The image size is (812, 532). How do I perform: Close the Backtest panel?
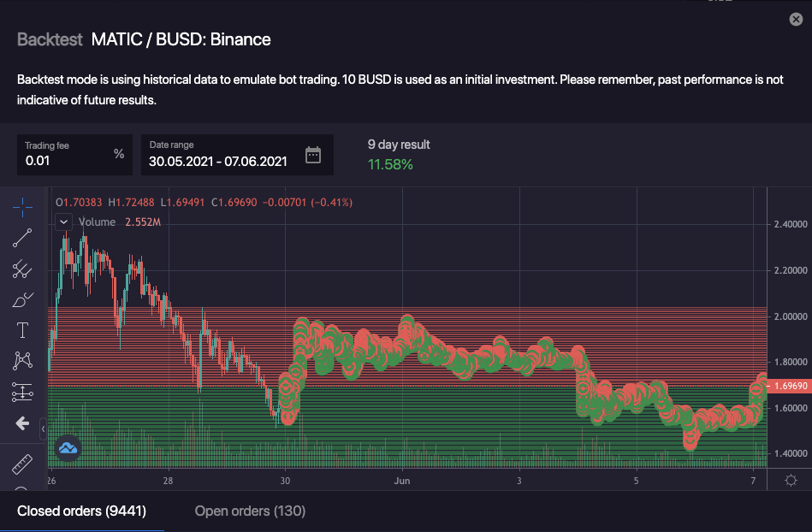tap(796, 20)
